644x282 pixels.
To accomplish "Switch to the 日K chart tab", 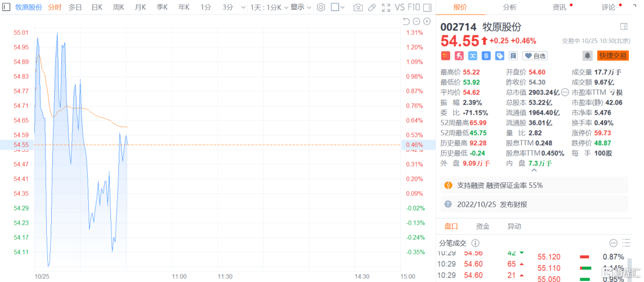I will click(97, 7).
